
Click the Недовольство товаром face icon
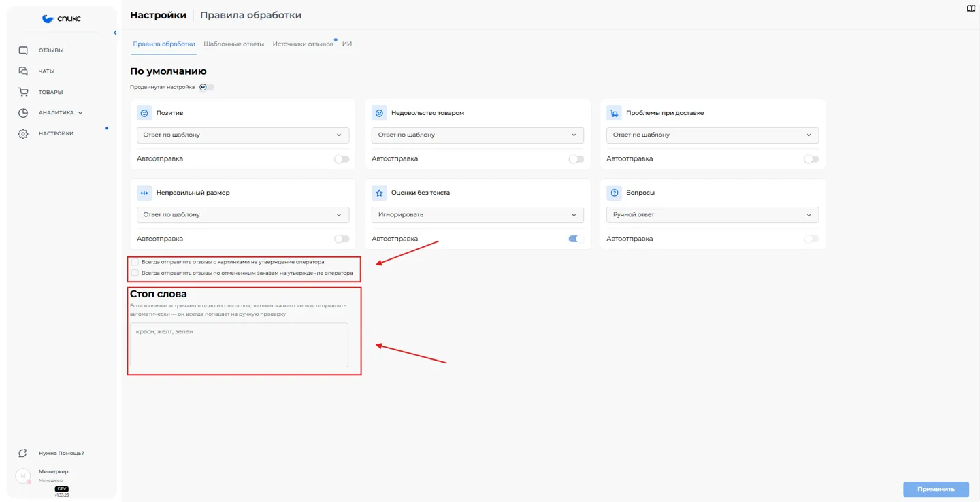click(379, 113)
